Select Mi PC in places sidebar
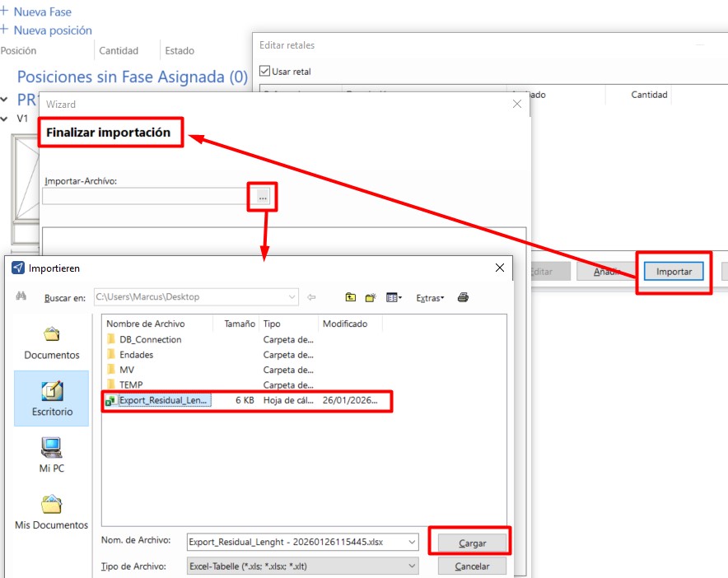This screenshot has height=578, width=728. [52, 455]
